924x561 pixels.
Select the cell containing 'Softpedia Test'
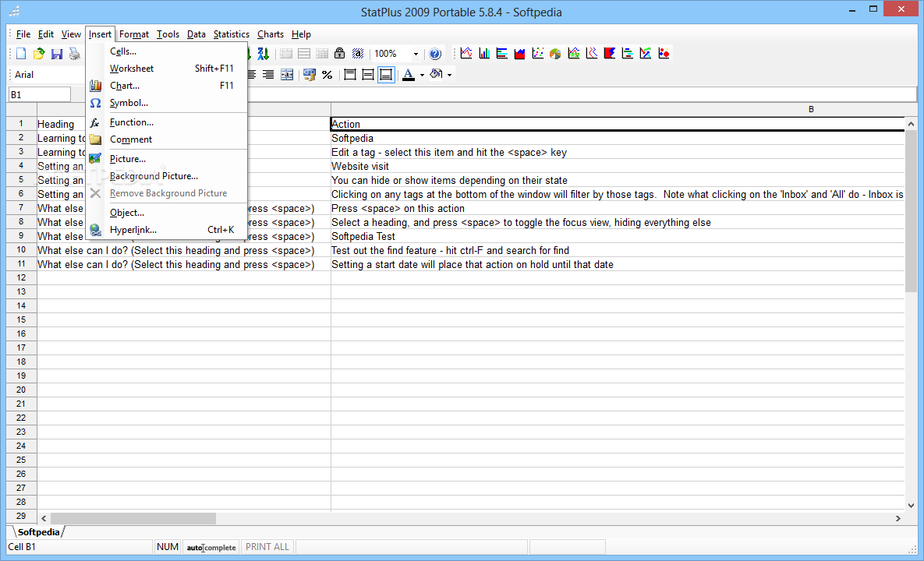click(618, 237)
